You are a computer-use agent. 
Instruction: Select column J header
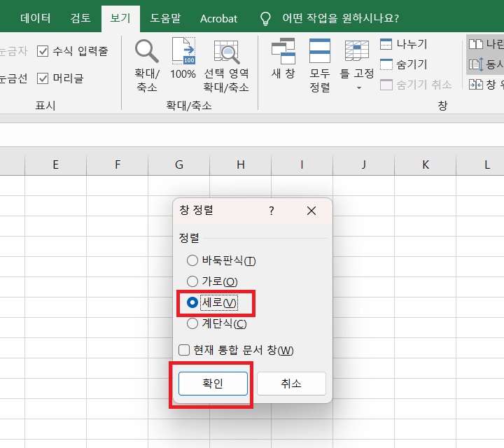pyautogui.click(x=364, y=164)
